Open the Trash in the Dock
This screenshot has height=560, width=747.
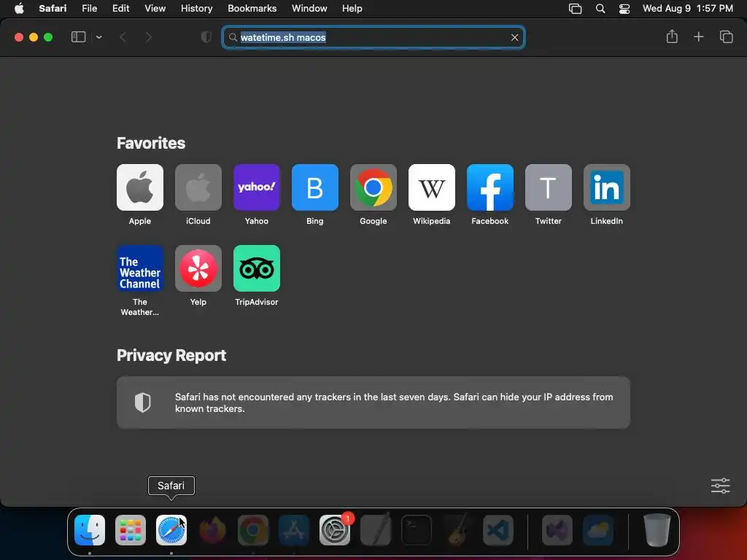pyautogui.click(x=657, y=530)
